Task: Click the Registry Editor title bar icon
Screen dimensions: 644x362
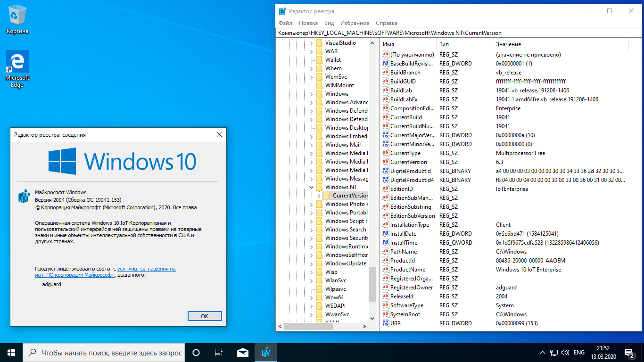Action: tap(282, 11)
